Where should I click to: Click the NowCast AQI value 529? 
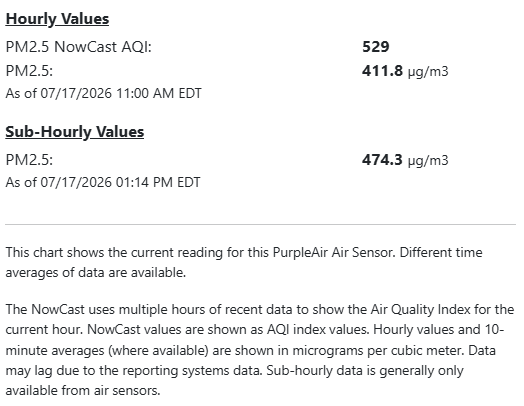click(376, 47)
